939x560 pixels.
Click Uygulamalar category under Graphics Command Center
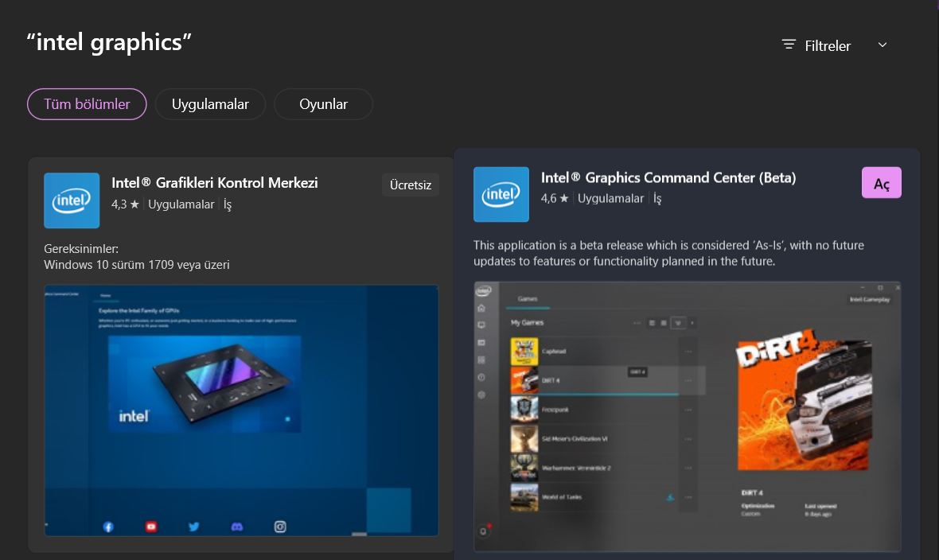pyautogui.click(x=611, y=198)
